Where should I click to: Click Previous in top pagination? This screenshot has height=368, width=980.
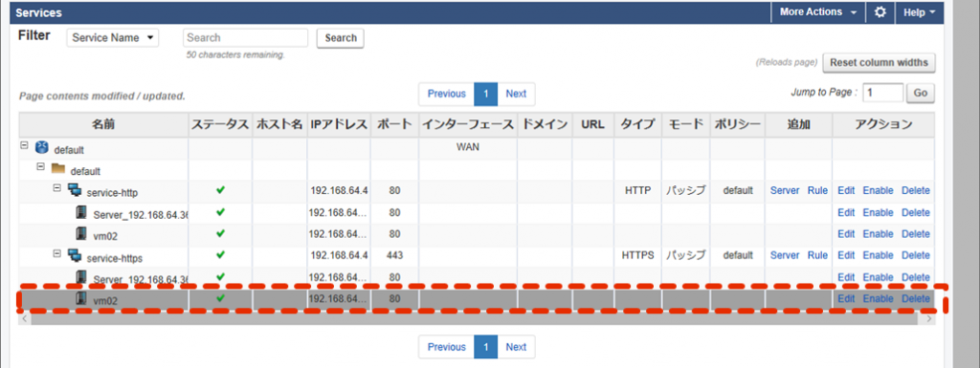(447, 94)
